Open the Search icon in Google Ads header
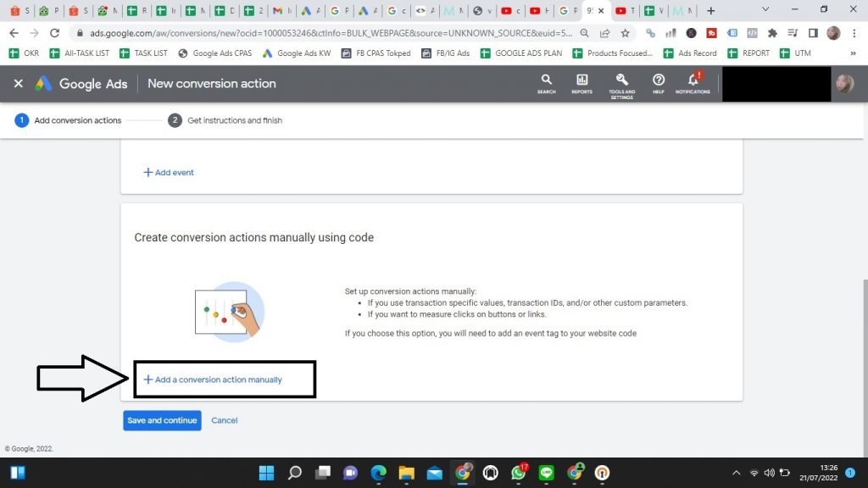 (546, 82)
